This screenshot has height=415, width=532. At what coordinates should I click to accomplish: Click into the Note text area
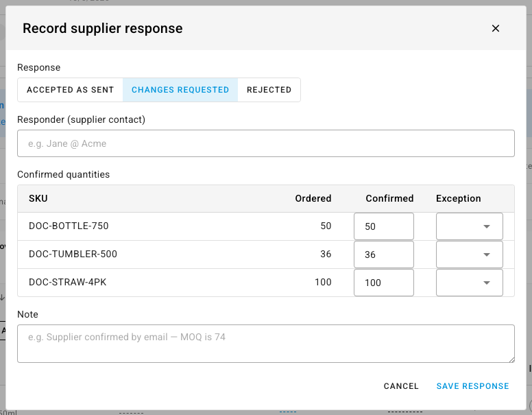click(266, 344)
